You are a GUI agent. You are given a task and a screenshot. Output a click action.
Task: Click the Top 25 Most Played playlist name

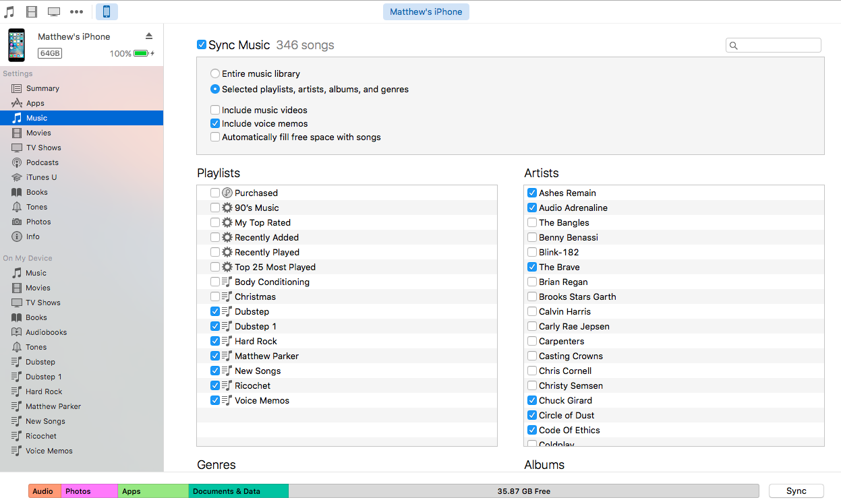click(x=275, y=267)
